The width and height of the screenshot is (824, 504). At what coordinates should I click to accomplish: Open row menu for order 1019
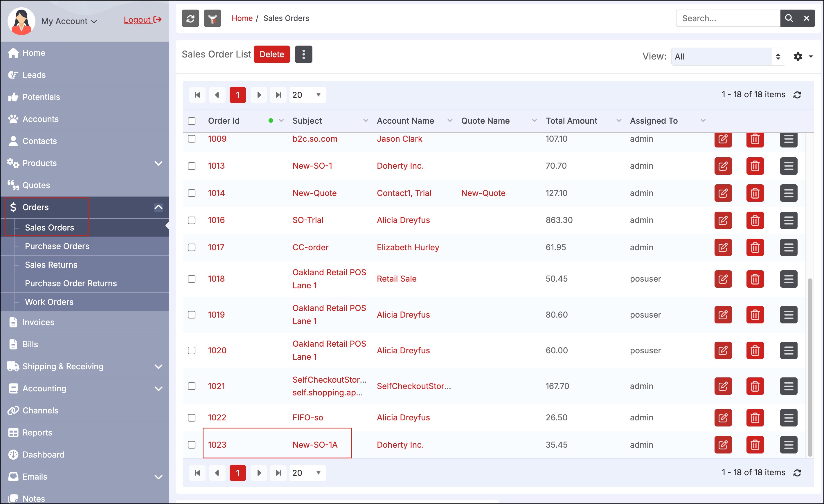789,315
